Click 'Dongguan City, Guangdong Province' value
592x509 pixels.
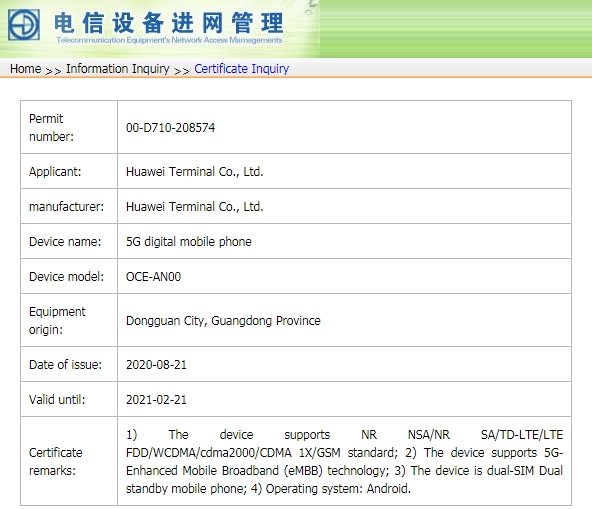coord(223,321)
